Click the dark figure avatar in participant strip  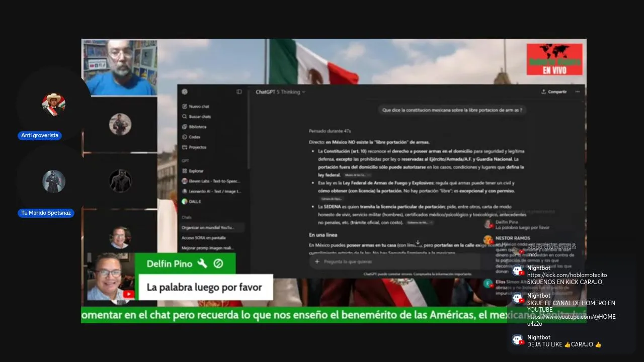120,181
